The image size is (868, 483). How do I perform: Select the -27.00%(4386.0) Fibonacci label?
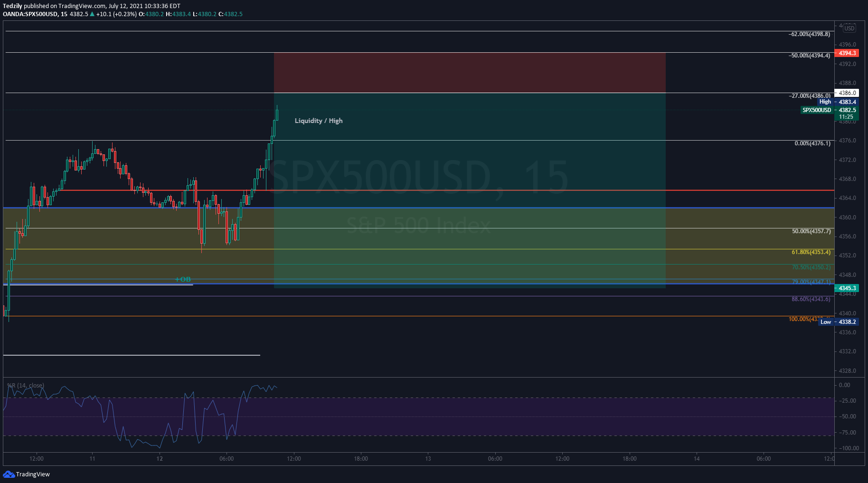pyautogui.click(x=810, y=95)
